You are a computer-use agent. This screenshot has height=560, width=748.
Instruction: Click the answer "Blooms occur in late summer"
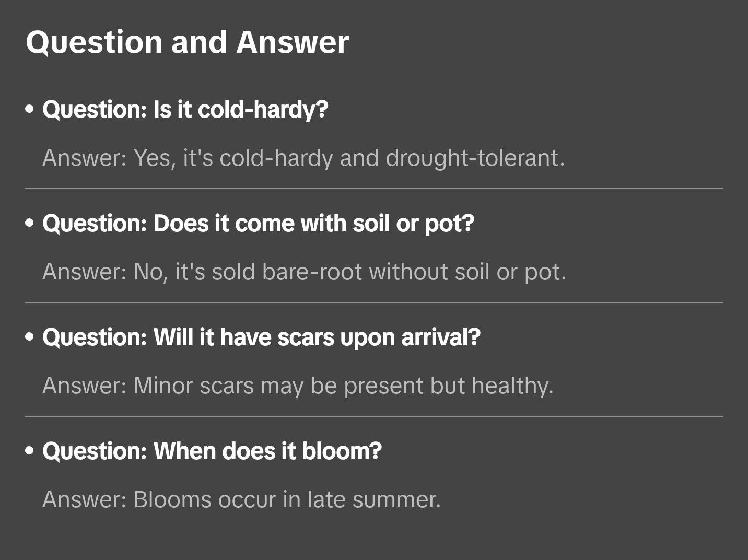(x=241, y=500)
